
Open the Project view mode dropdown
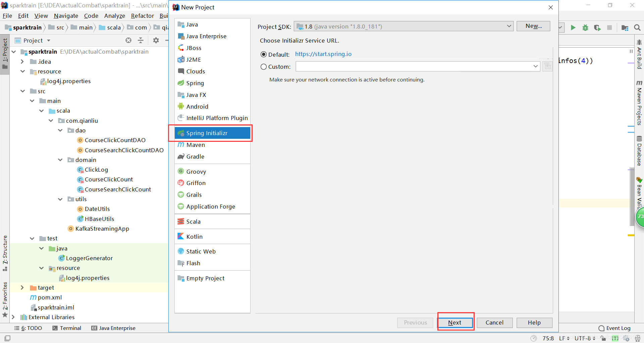[49, 41]
